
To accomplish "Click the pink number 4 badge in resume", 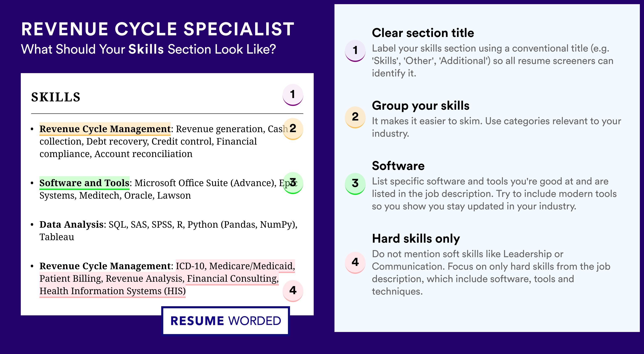I will pos(293,291).
